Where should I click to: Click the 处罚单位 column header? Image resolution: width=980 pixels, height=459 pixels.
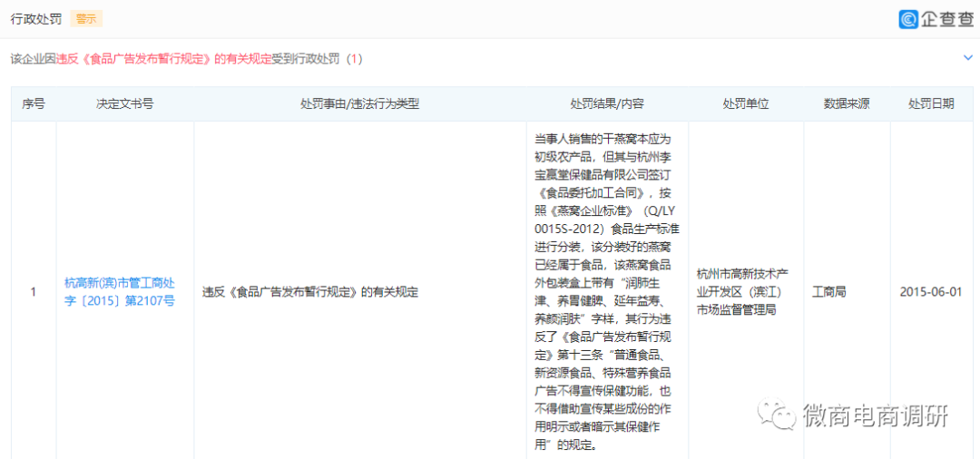coord(746,104)
